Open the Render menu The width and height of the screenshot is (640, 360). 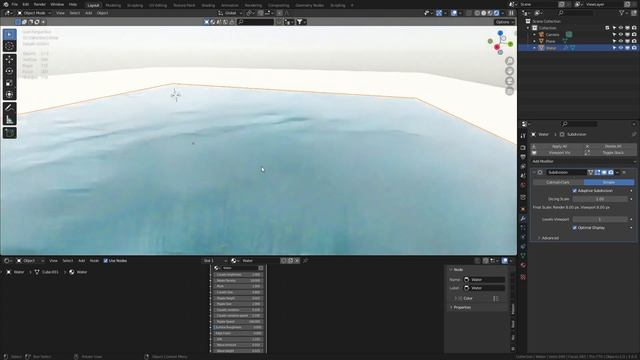(40, 4)
